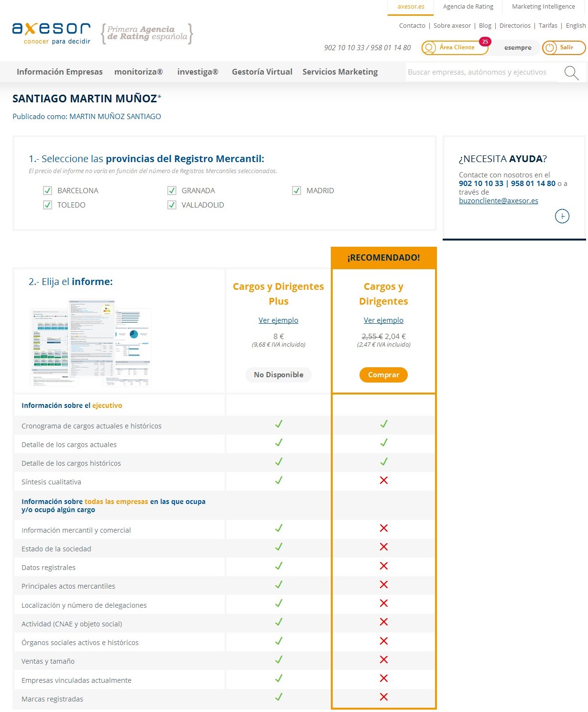Image resolution: width=588 pixels, height=712 pixels.
Task: Click in the Buscar empresas search field
Action: pos(481,72)
